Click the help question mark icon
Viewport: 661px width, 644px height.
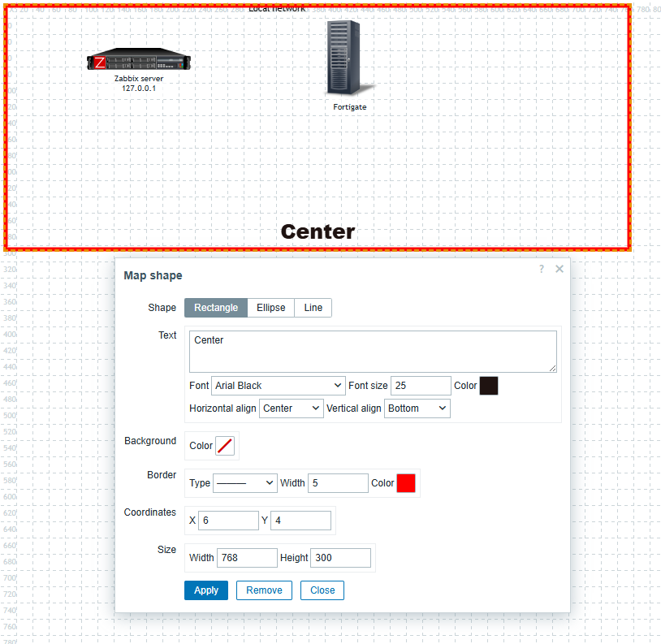pyautogui.click(x=542, y=269)
